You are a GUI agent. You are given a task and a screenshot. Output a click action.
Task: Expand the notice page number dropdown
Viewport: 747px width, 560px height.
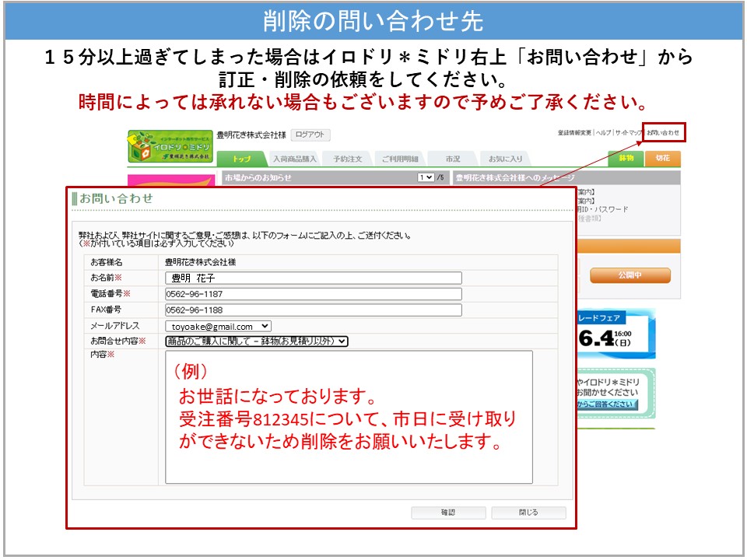tap(426, 177)
